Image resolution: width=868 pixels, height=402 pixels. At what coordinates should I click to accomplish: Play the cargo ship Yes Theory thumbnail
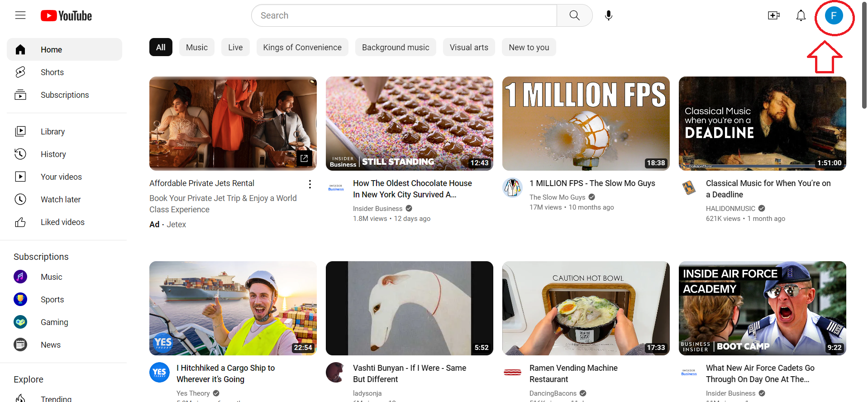[233, 308]
